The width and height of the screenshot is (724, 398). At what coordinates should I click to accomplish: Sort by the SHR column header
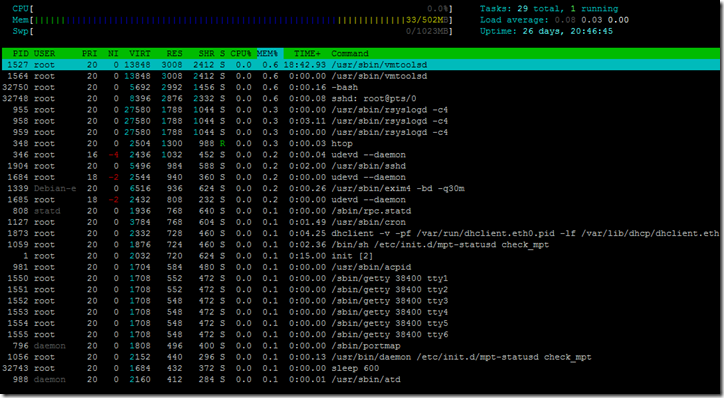(x=206, y=54)
